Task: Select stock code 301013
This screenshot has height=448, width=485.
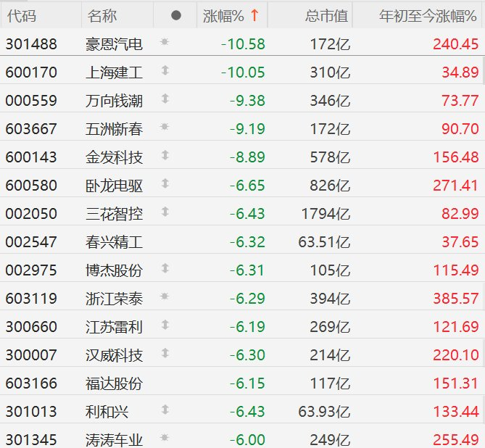Action: [x=31, y=412]
